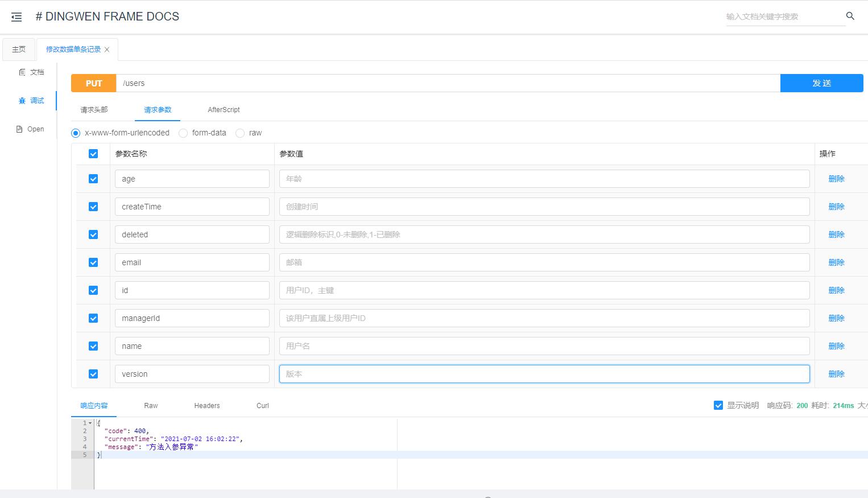Image resolution: width=868 pixels, height=498 pixels.
Task: Show the Raw response tab
Action: tap(151, 406)
